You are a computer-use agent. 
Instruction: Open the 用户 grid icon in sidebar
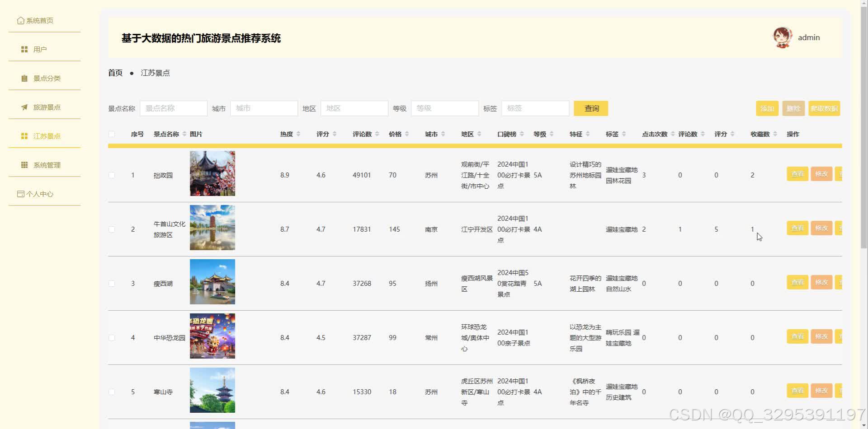[x=24, y=49]
